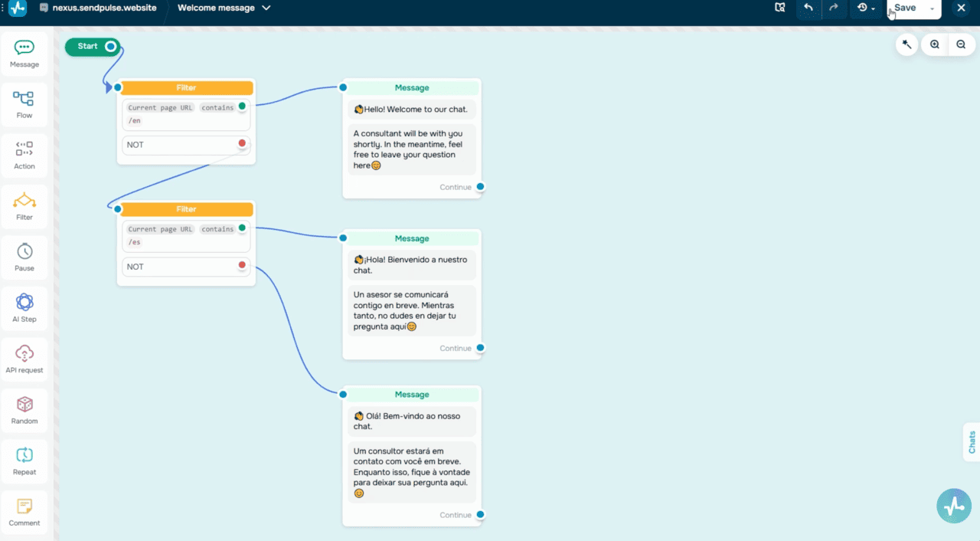
Task: Click 'A consultant will be with you' text
Action: (x=412, y=149)
